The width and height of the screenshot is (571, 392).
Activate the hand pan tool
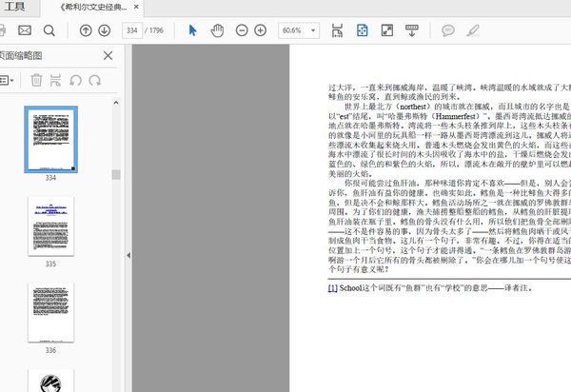tap(217, 30)
